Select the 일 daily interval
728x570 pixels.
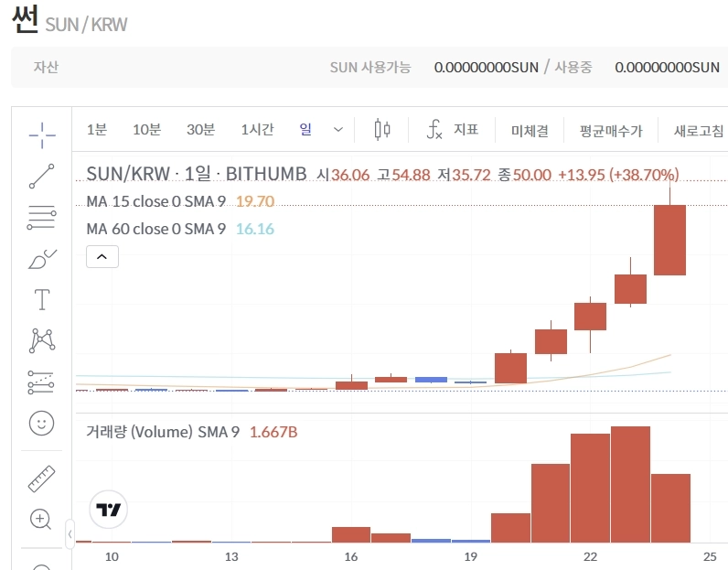[x=305, y=129]
